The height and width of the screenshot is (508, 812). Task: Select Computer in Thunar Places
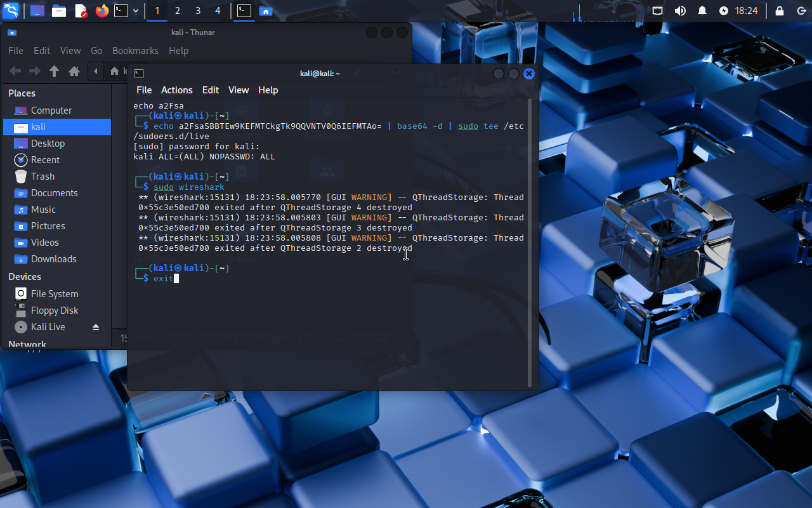click(57, 110)
